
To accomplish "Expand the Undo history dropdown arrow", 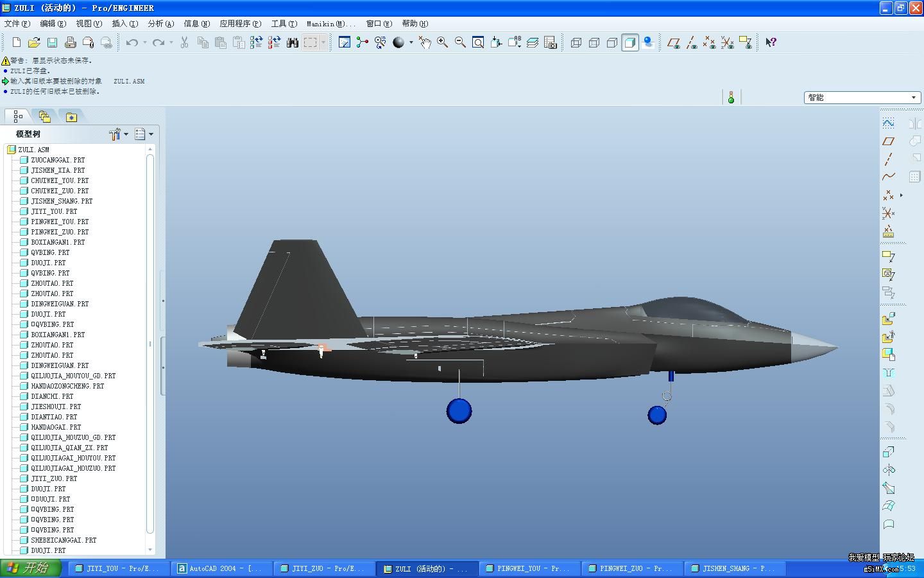I will point(145,42).
